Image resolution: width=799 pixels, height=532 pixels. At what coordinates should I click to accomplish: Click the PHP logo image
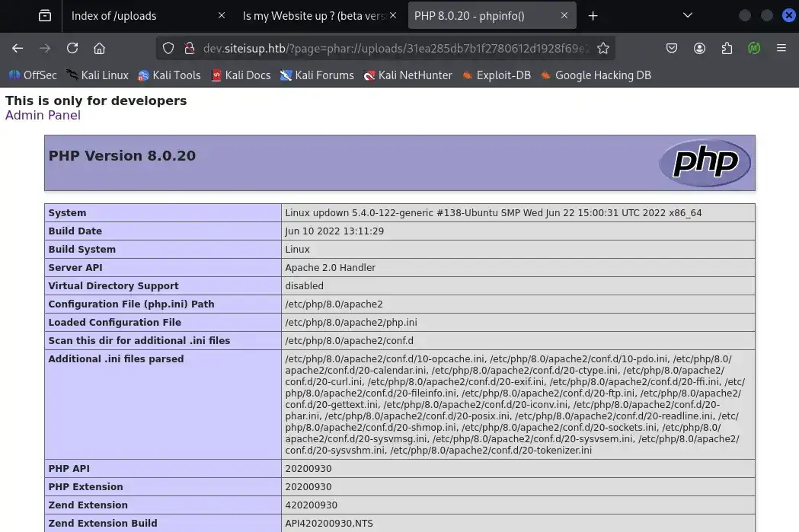click(705, 162)
